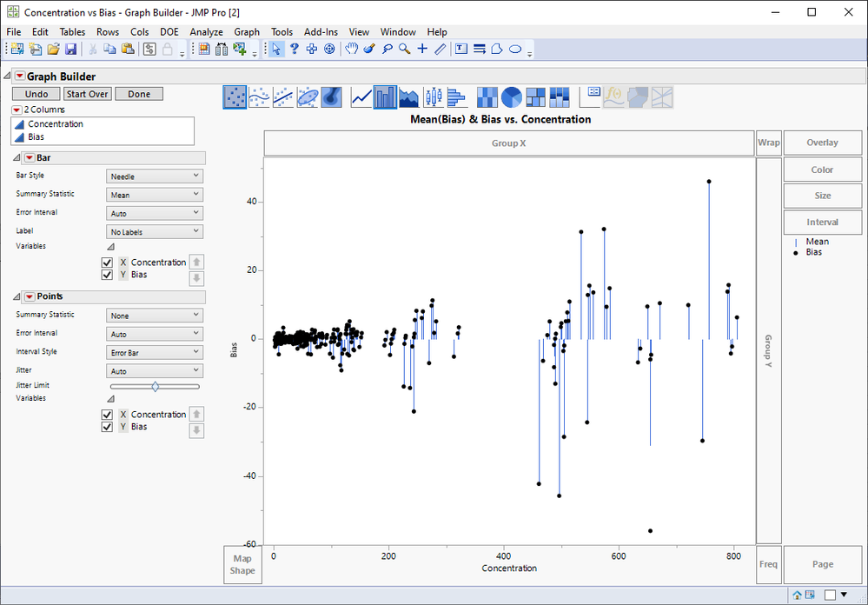
Task: Click the Jitter Limit slider handle
Action: pyautogui.click(x=156, y=386)
